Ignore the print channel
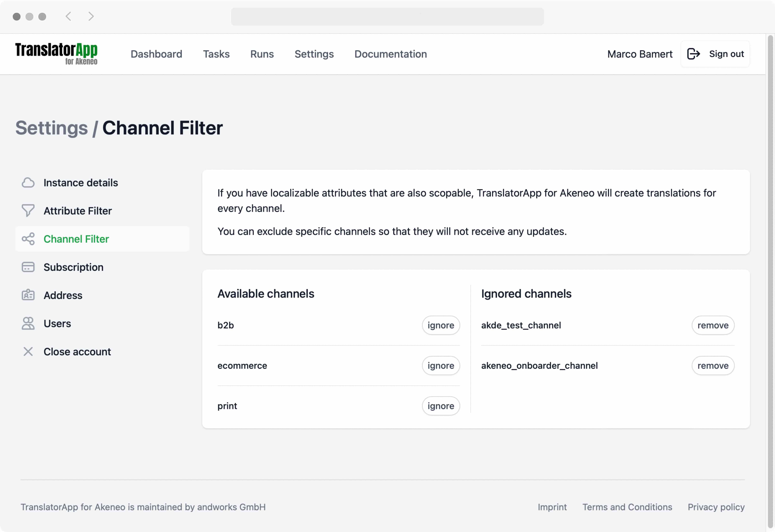Image resolution: width=775 pixels, height=532 pixels. tap(441, 406)
